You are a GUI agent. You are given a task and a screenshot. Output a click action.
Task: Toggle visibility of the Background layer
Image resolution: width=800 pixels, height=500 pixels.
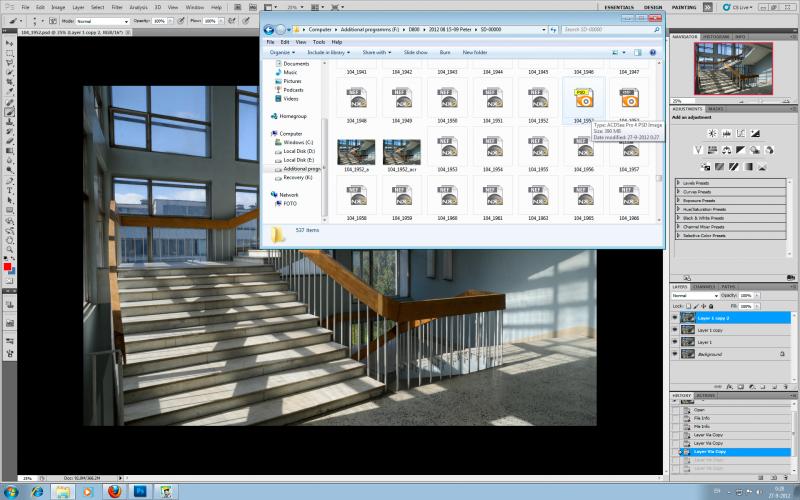(x=674, y=354)
